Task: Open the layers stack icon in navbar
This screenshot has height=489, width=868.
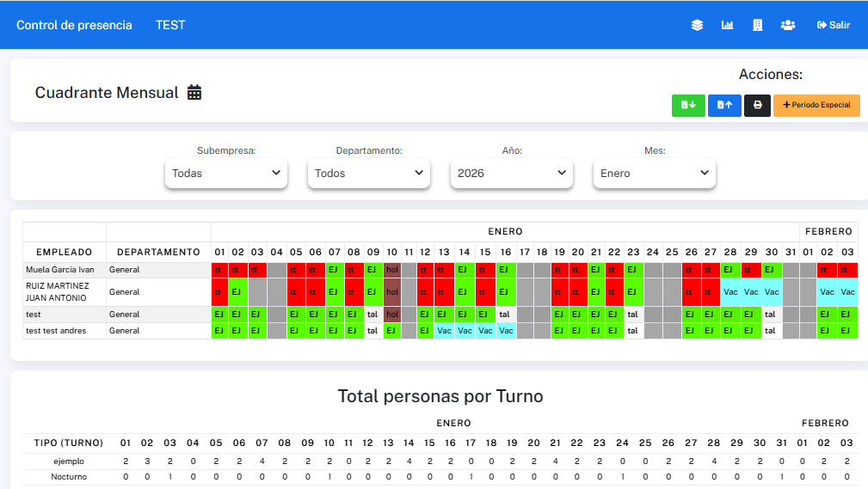Action: point(697,25)
